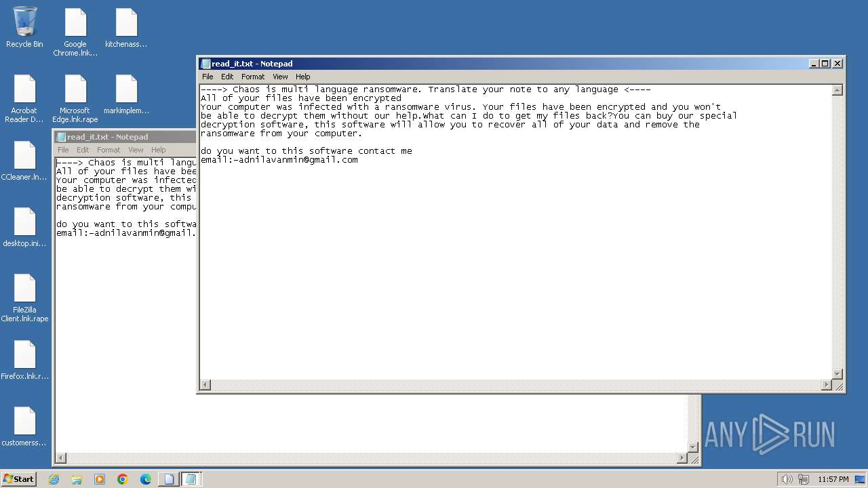
Task: Click 'All of your files have been encrypted' line in front Notepad
Action: click(301, 98)
